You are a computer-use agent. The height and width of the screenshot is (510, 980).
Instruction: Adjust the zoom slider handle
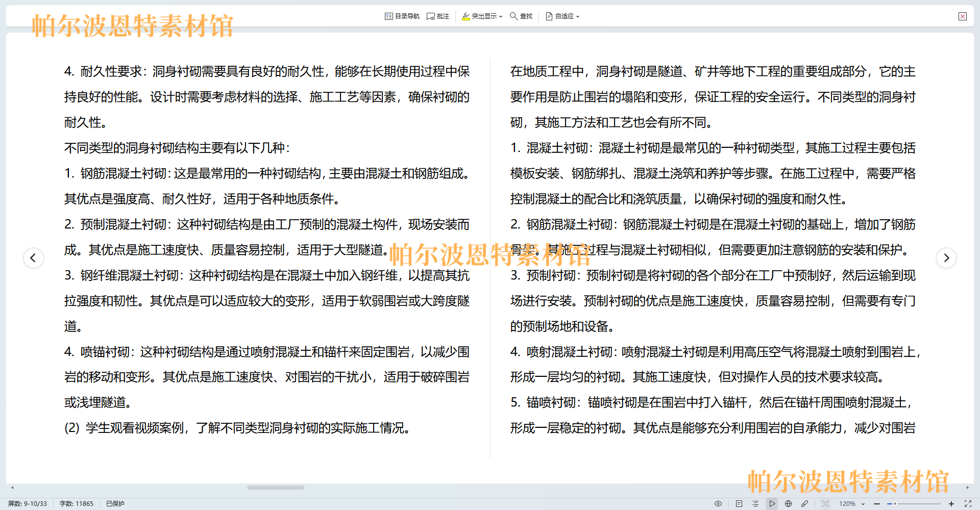point(895,503)
